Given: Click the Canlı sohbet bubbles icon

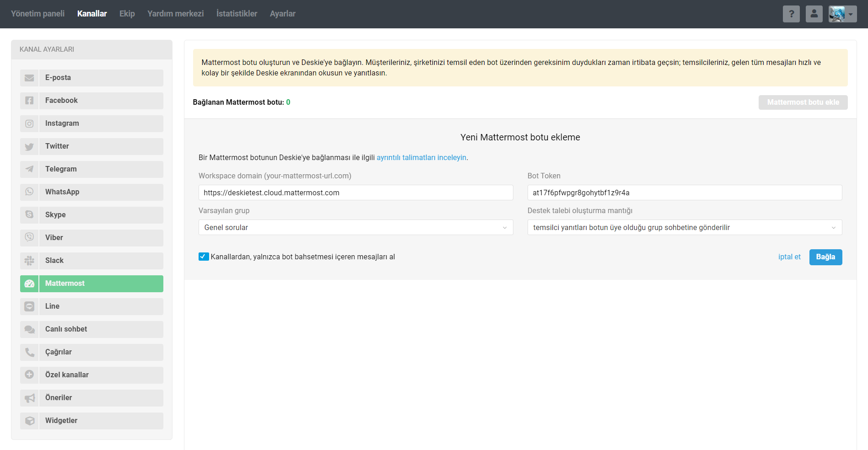Looking at the screenshot, I should tap(29, 329).
